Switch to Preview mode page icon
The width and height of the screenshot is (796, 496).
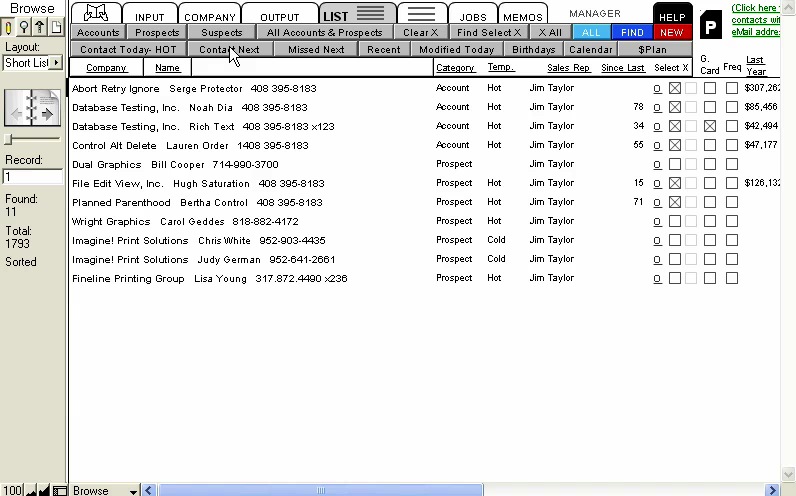[x=56, y=27]
